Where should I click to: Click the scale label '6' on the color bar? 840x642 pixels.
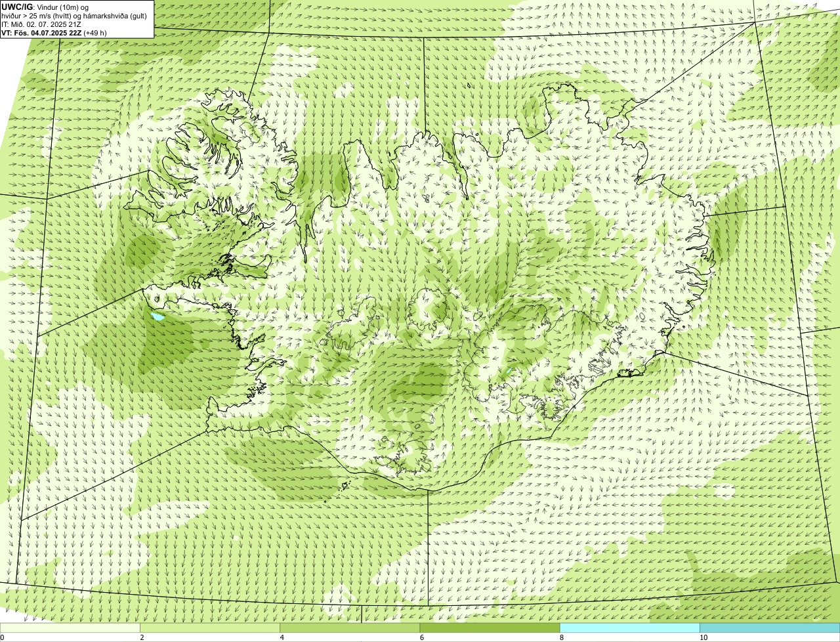[422, 637]
